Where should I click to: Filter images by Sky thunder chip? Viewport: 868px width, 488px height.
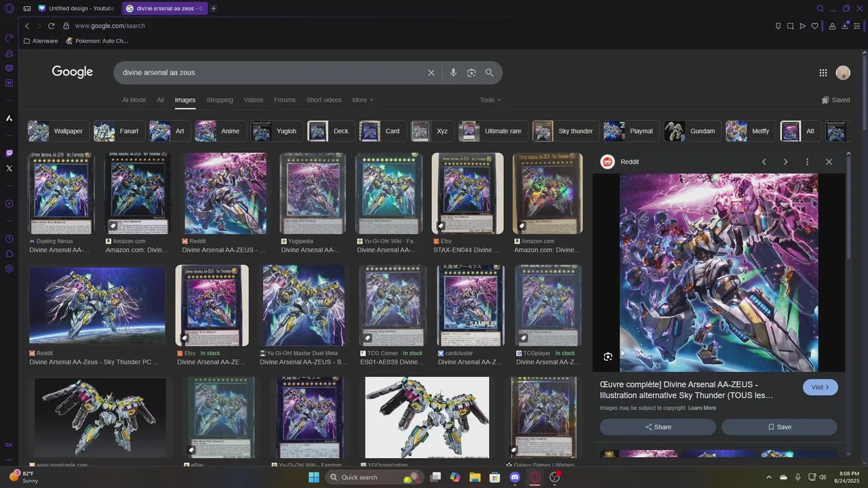(x=564, y=131)
